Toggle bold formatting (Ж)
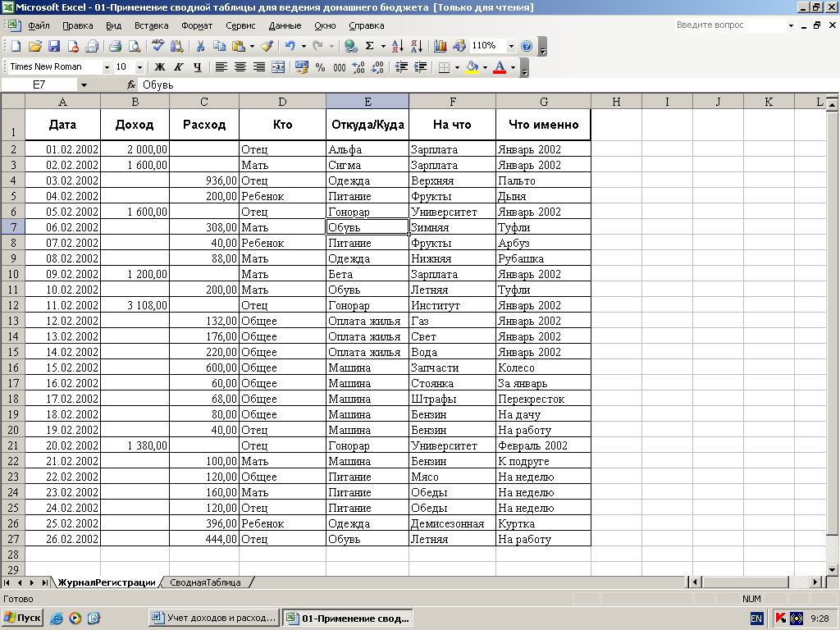Viewport: 840px width, 630px height. click(x=160, y=67)
